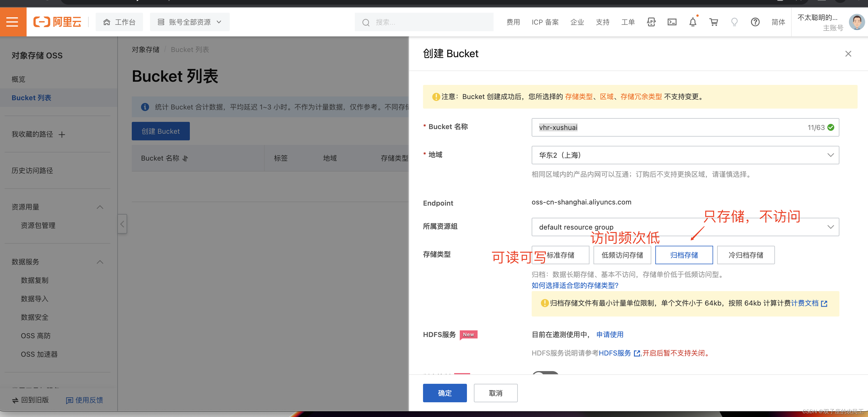Click the help question-mark icon
Viewport: 868px width, 417px height.
(755, 22)
